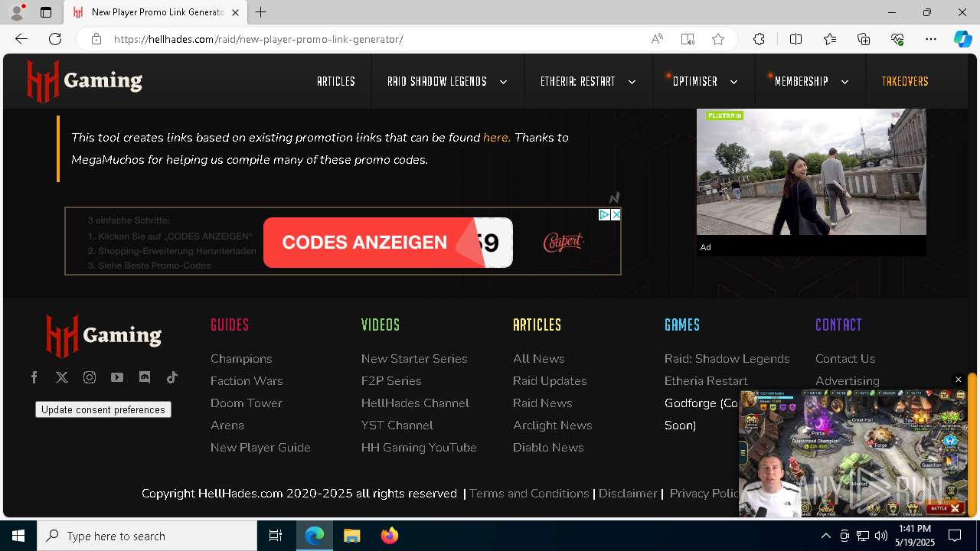Screen dimensions: 980x551
Task: Close the Coupert banner ad
Action: pos(616,215)
